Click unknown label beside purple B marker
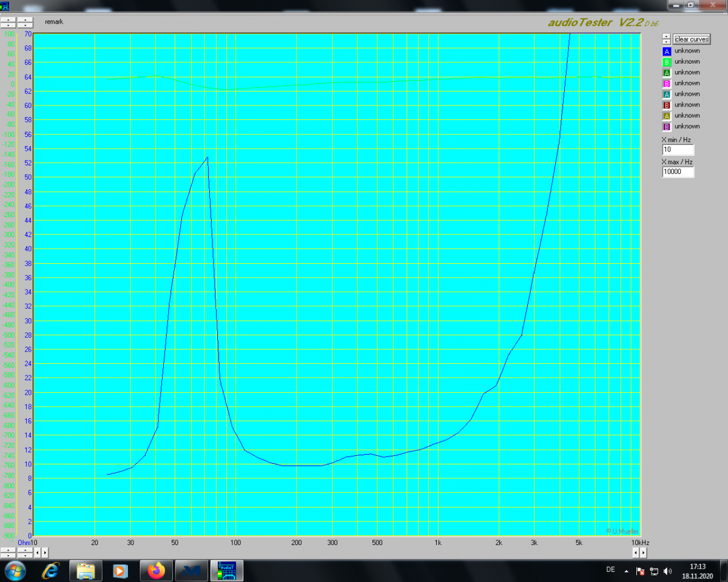 [x=687, y=126]
